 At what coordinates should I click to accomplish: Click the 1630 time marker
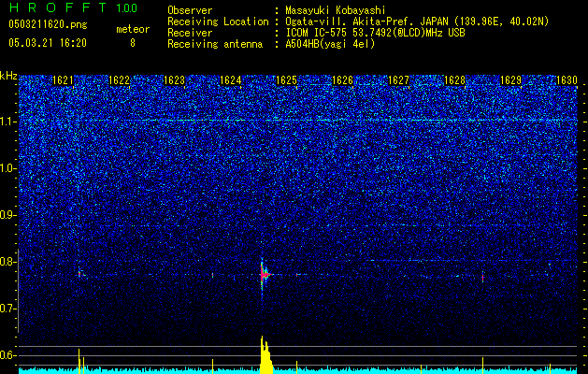[x=566, y=80]
